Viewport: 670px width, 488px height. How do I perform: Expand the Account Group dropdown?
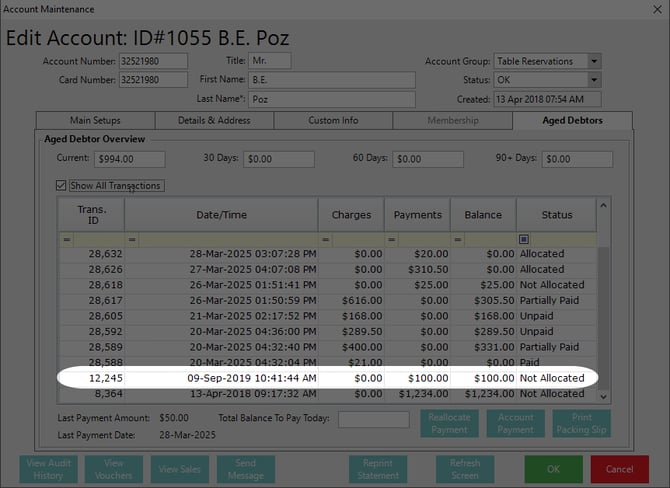tap(594, 61)
